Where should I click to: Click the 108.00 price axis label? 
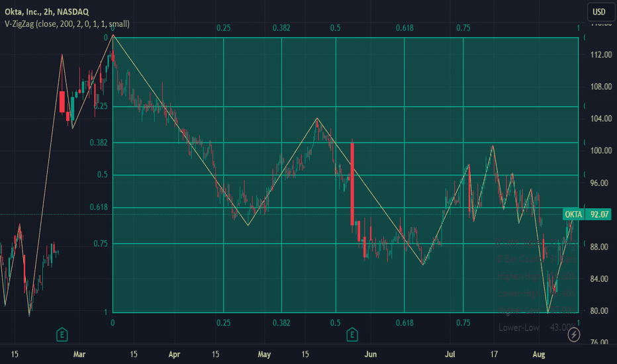601,87
